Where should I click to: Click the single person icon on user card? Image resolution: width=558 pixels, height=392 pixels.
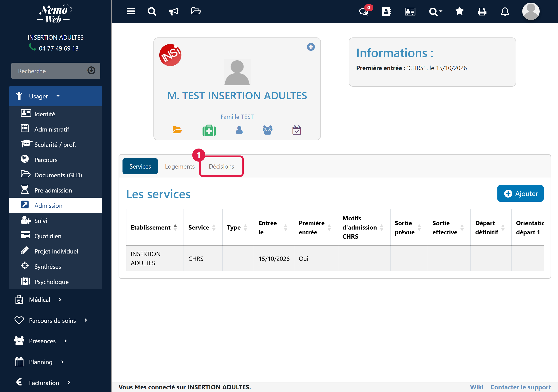[239, 130]
